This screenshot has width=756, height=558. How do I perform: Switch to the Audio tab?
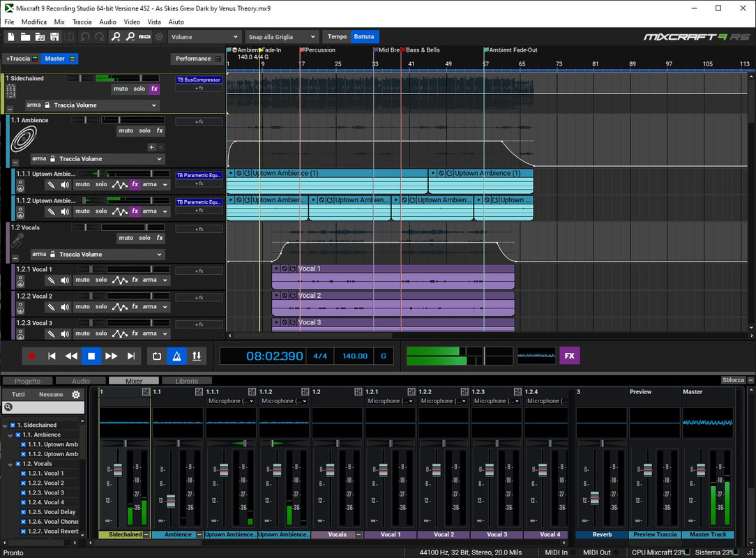tap(80, 381)
